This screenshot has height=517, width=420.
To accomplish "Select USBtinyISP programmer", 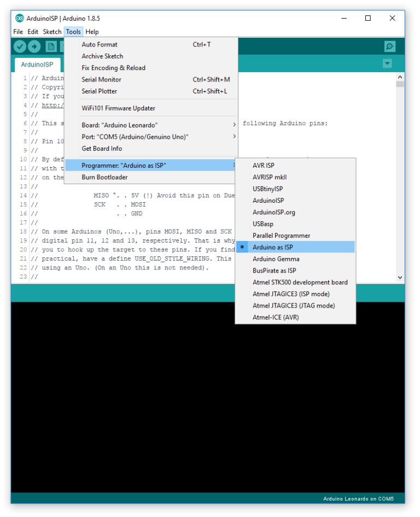I will tap(296, 189).
